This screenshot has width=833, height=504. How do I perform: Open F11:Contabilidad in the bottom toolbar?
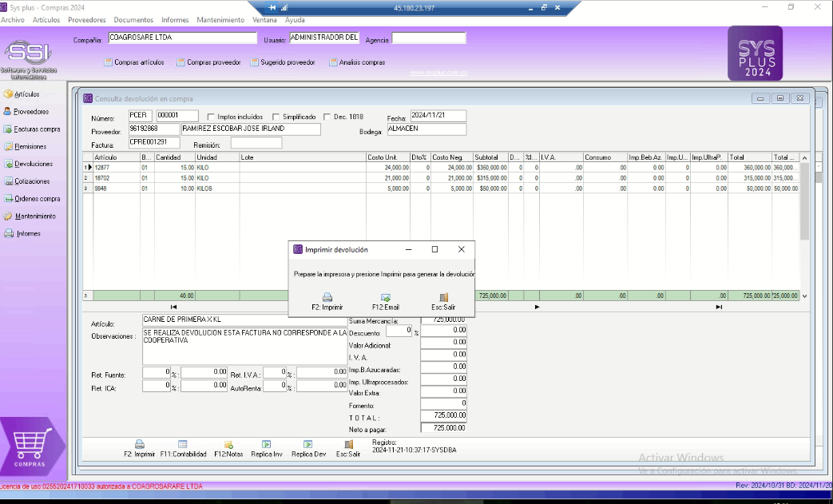pyautogui.click(x=183, y=449)
